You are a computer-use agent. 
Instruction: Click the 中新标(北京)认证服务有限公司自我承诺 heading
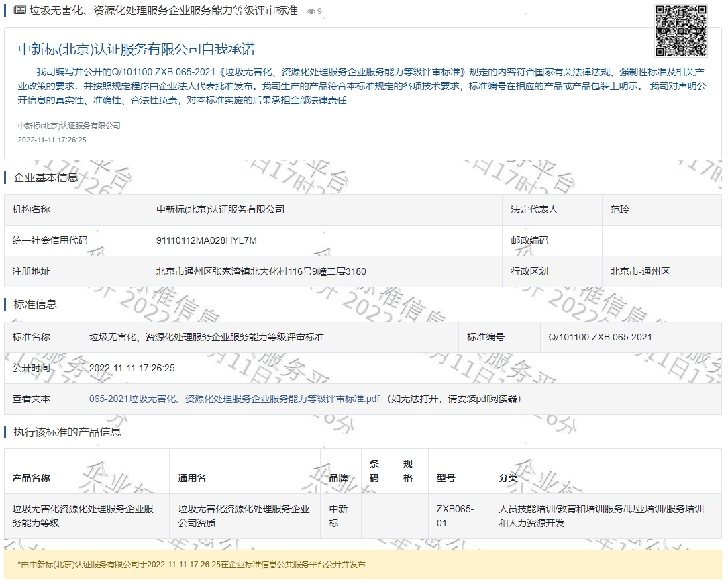tap(136, 49)
